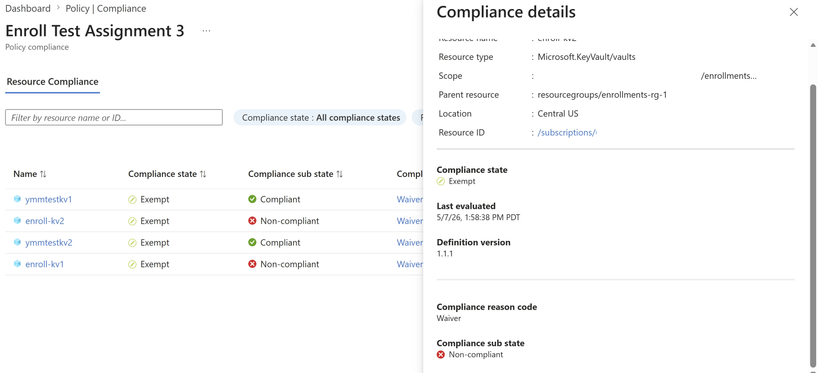Click the key vault icon beside ymmtestkv1
This screenshot has width=818, height=373.
pos(17,199)
